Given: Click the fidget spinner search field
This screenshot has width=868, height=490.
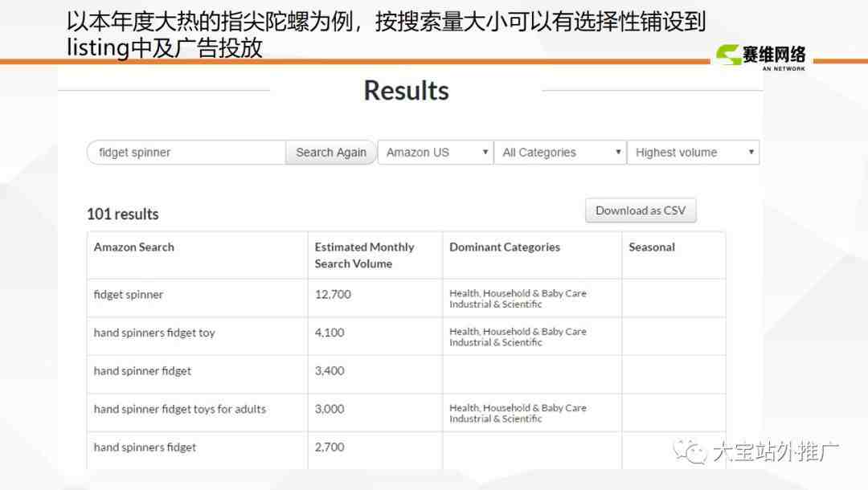Looking at the screenshot, I should pyautogui.click(x=186, y=152).
